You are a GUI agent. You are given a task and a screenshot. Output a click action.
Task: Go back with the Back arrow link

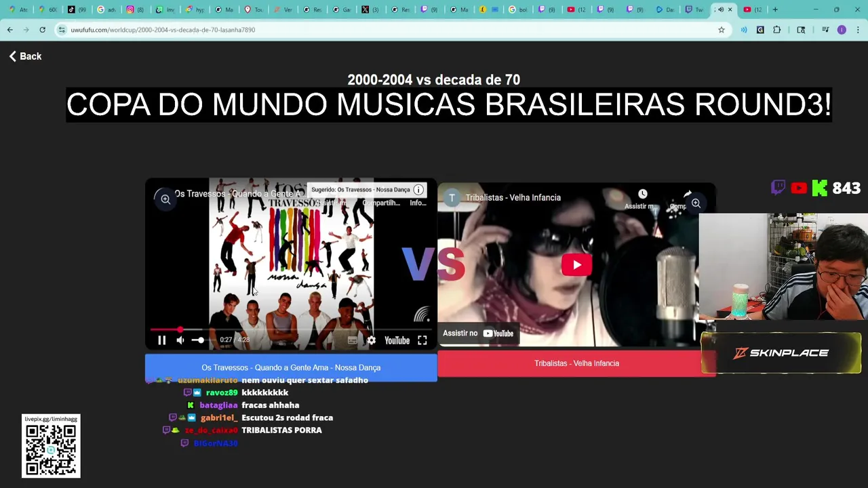tap(25, 56)
